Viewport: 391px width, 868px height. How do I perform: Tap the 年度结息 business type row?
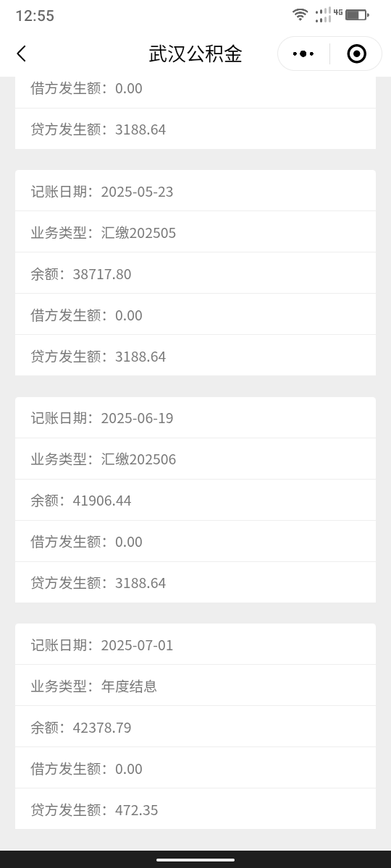(x=195, y=686)
